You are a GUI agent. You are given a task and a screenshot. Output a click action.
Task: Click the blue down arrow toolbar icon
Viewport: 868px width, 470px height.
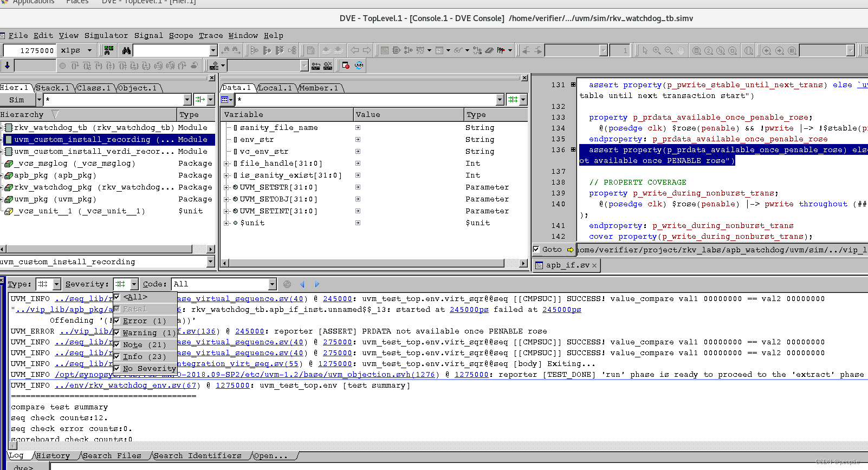tap(7, 66)
